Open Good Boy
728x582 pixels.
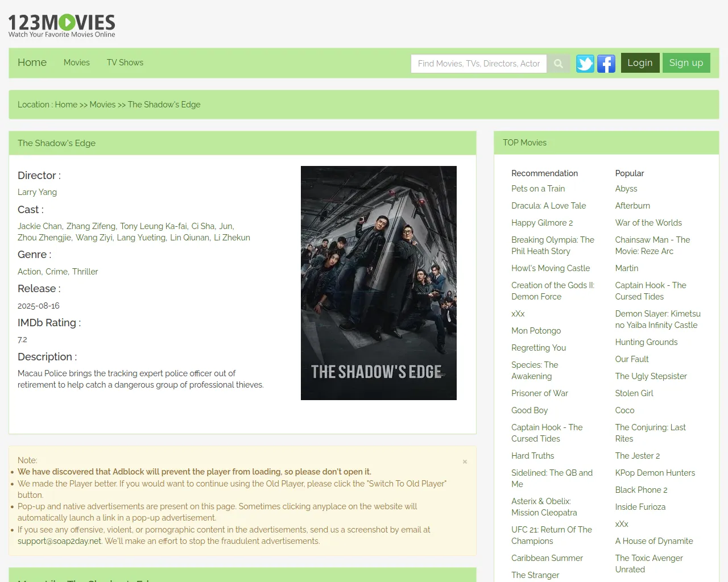(x=530, y=410)
